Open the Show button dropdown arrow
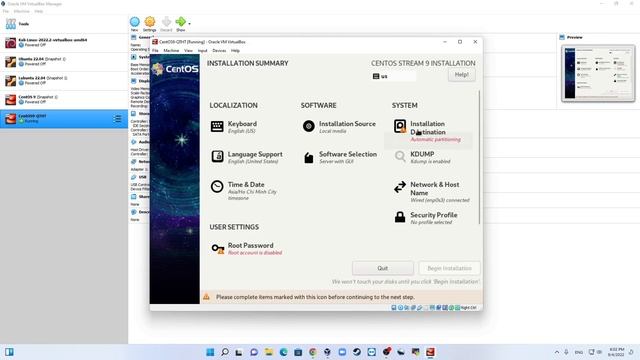Image resolution: width=640 pixels, height=360 pixels. click(189, 24)
